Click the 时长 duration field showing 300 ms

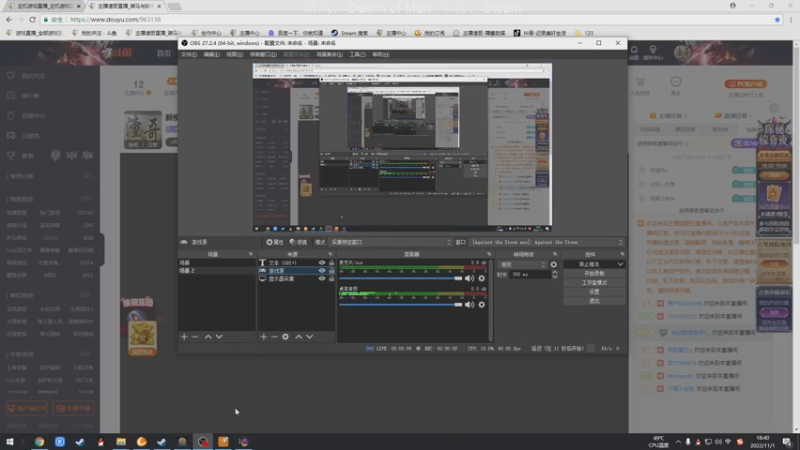pos(531,274)
